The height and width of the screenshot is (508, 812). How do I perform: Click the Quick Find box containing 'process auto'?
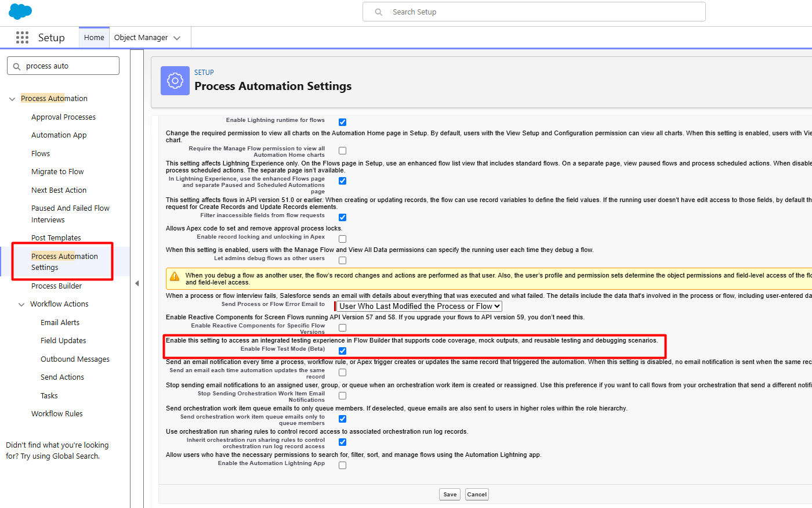tap(63, 66)
